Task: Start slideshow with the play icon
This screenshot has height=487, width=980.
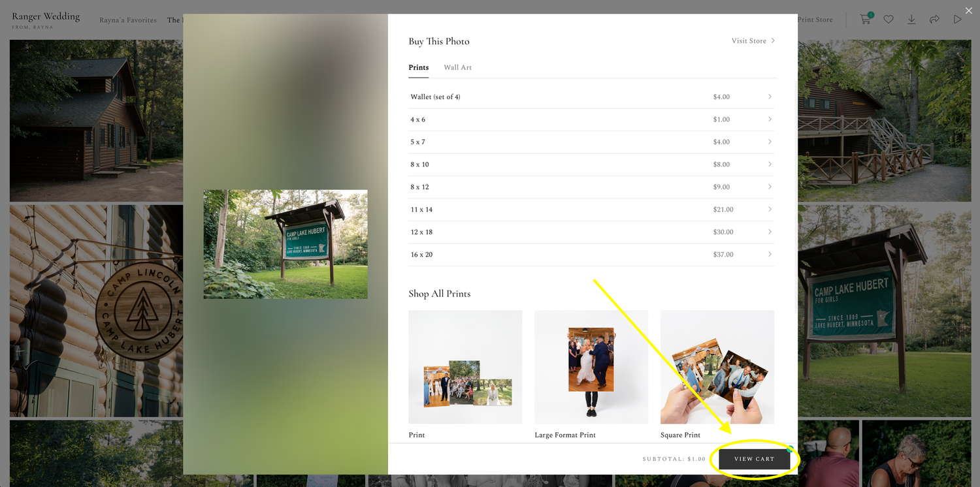Action: point(957,20)
